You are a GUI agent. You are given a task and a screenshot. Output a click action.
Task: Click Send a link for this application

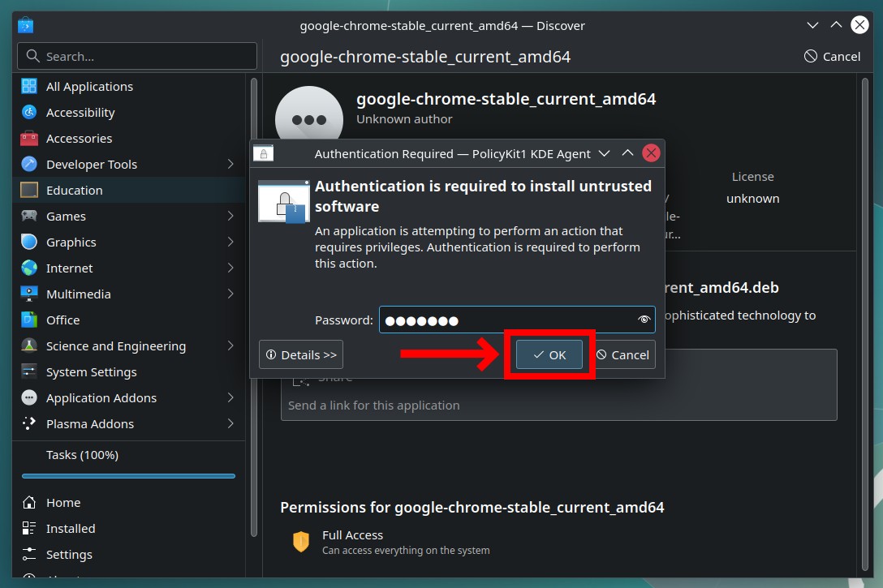[x=374, y=406]
